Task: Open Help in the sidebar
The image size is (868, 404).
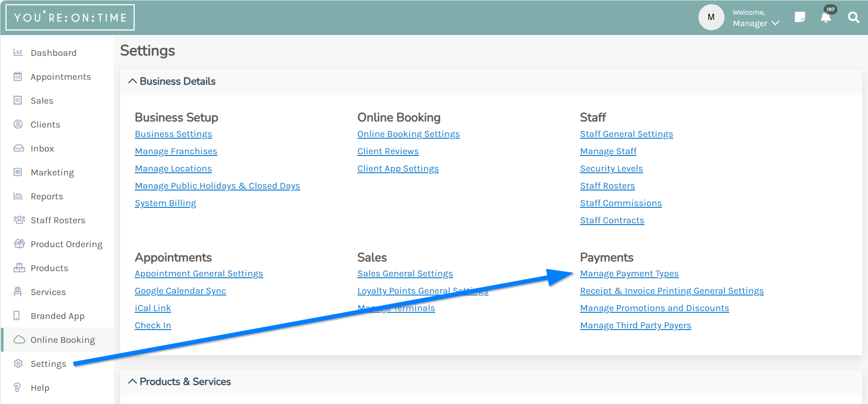Action: (40, 388)
